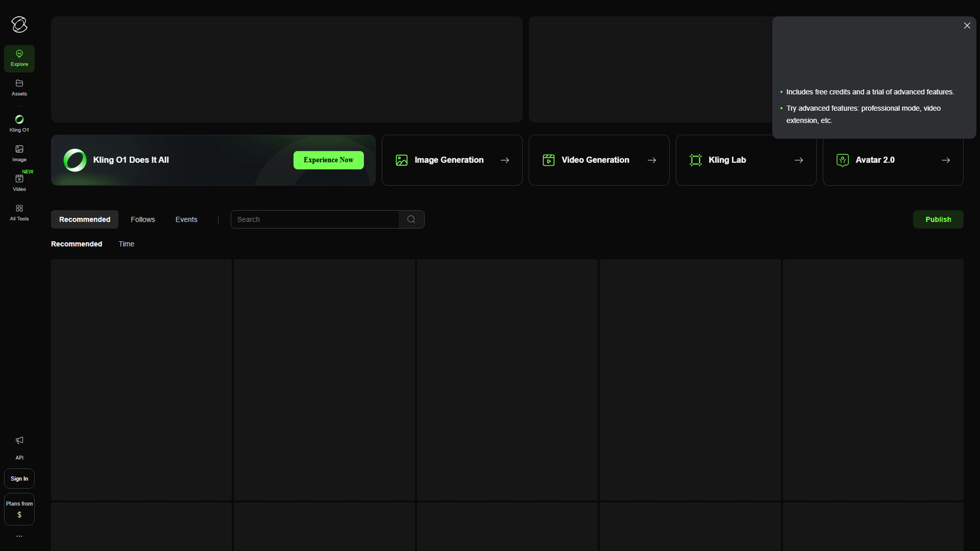Open the Image Generation card

[451, 160]
